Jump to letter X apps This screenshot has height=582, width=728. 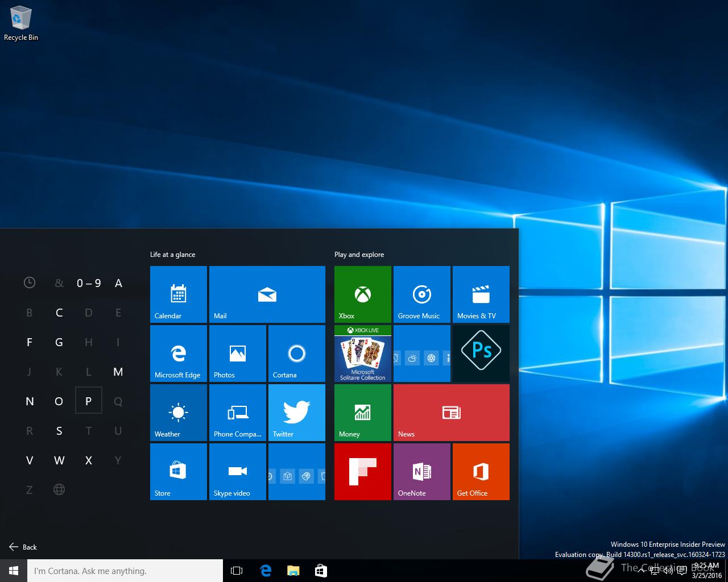tap(89, 460)
